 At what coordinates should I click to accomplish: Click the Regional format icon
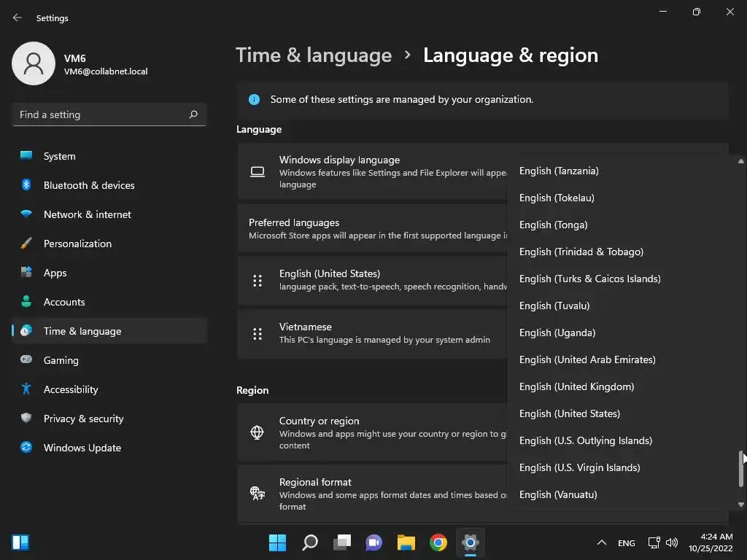coord(258,494)
